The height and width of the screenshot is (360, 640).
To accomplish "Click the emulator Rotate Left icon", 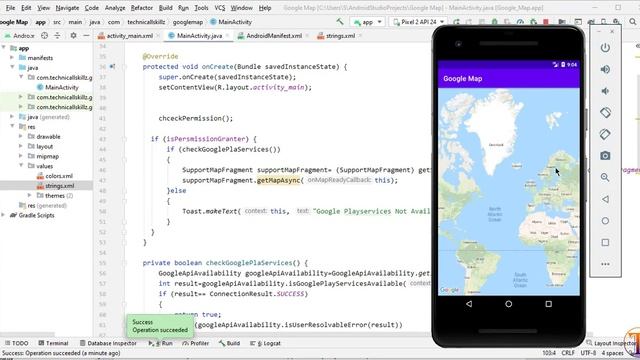I will coord(605,112).
